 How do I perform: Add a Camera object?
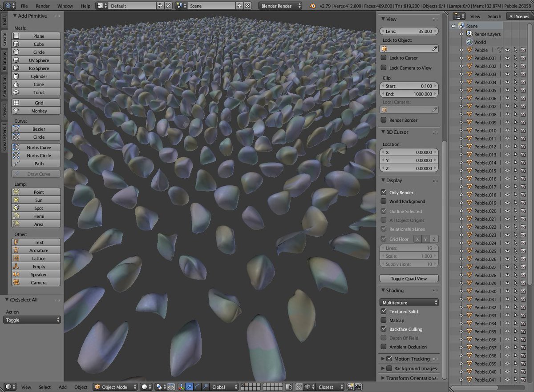[x=36, y=282]
